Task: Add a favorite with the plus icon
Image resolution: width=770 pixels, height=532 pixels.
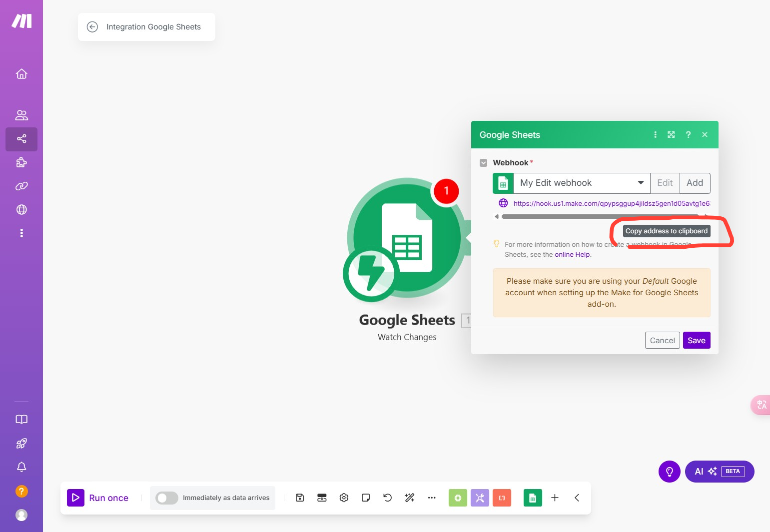Action: pos(555,498)
